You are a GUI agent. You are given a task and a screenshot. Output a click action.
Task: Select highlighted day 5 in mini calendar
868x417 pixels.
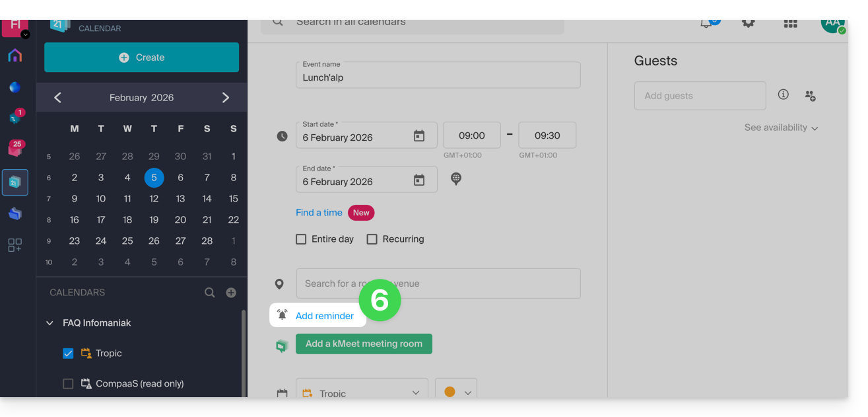click(x=154, y=178)
